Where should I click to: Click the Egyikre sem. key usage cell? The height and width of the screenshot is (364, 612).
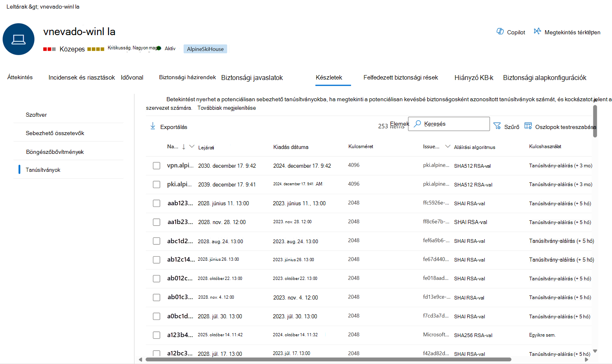click(x=542, y=335)
